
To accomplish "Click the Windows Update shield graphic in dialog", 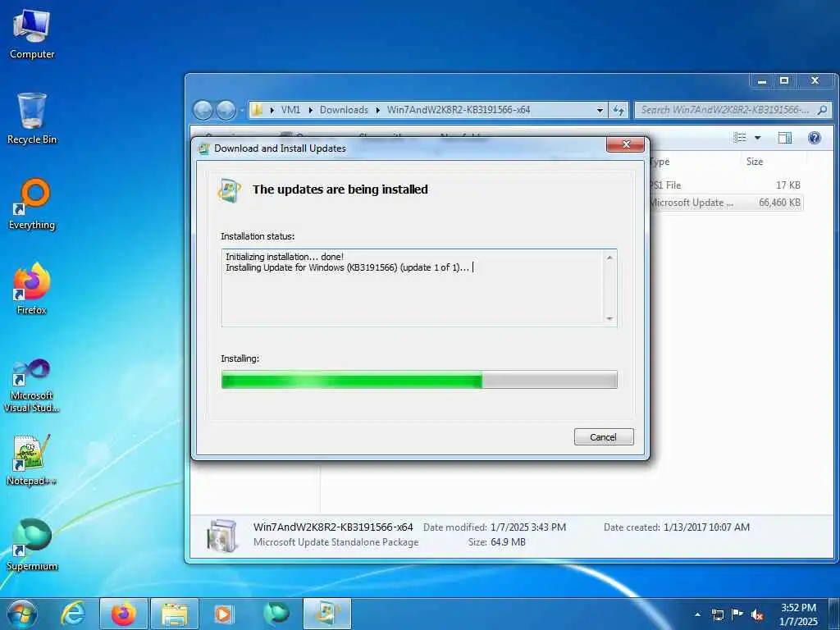I will (231, 190).
